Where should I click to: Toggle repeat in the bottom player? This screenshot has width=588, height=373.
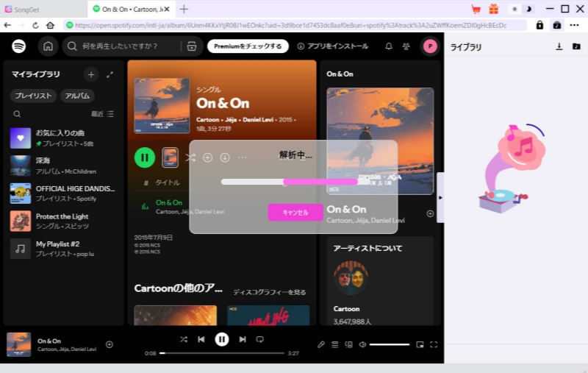[x=259, y=339]
